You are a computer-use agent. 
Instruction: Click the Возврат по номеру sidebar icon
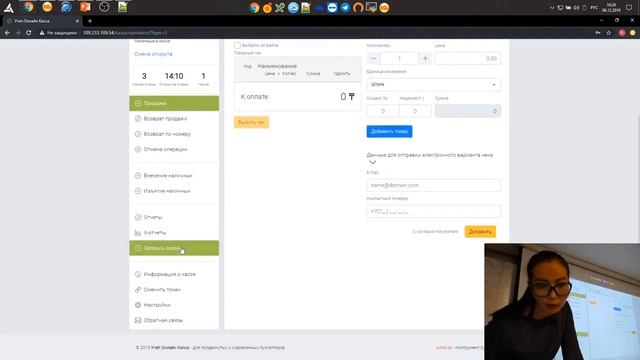[138, 134]
